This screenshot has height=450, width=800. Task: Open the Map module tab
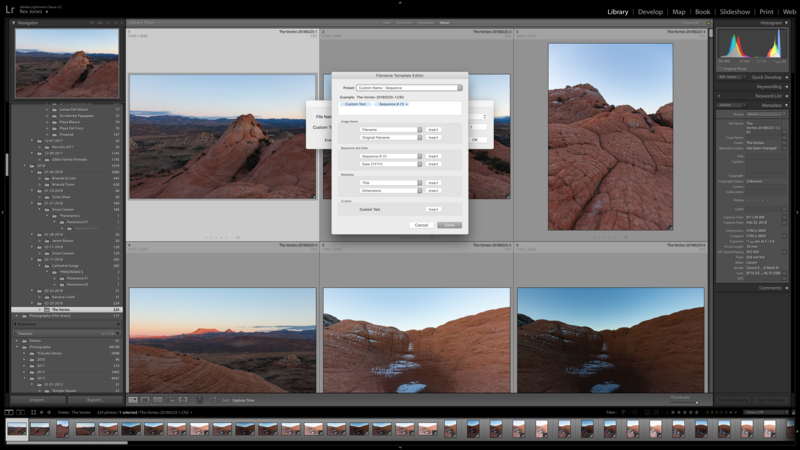[x=679, y=12]
